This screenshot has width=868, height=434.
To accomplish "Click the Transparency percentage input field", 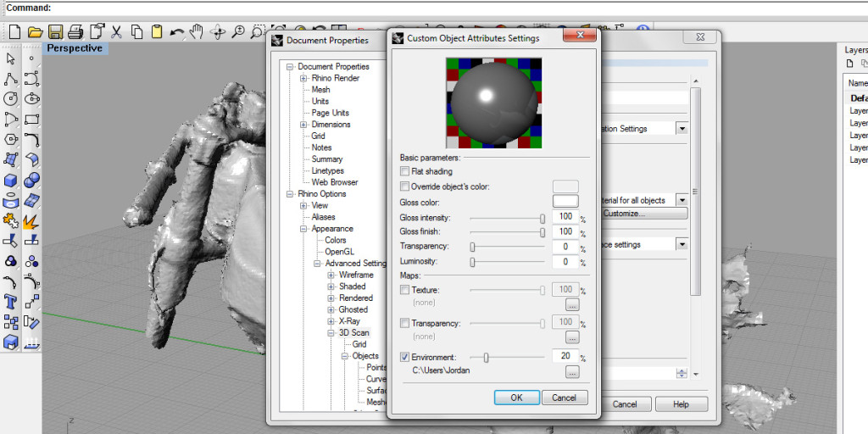I will (565, 247).
